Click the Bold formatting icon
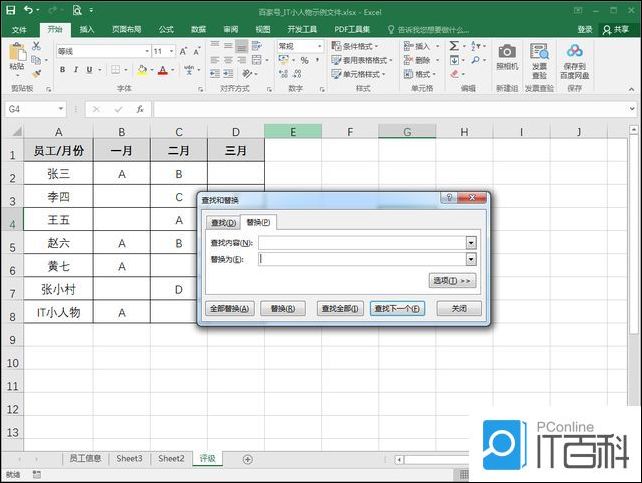Image resolution: width=642 pixels, height=483 pixels. pyautogui.click(x=62, y=70)
